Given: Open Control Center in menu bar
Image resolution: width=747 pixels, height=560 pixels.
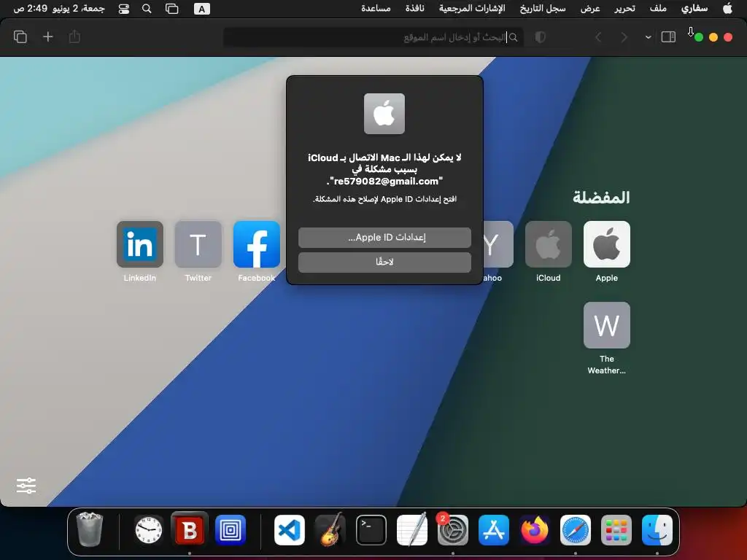Looking at the screenshot, I should pyautogui.click(x=124, y=9).
